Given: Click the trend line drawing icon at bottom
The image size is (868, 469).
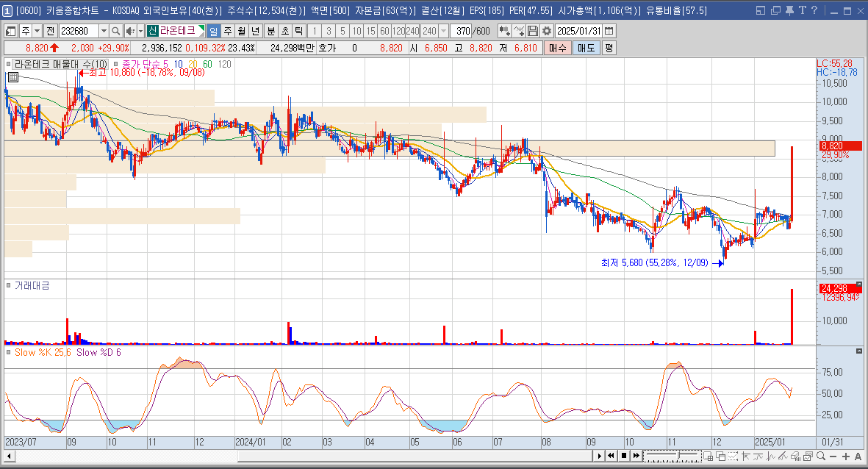Looking at the screenshot, I should 783,457.
